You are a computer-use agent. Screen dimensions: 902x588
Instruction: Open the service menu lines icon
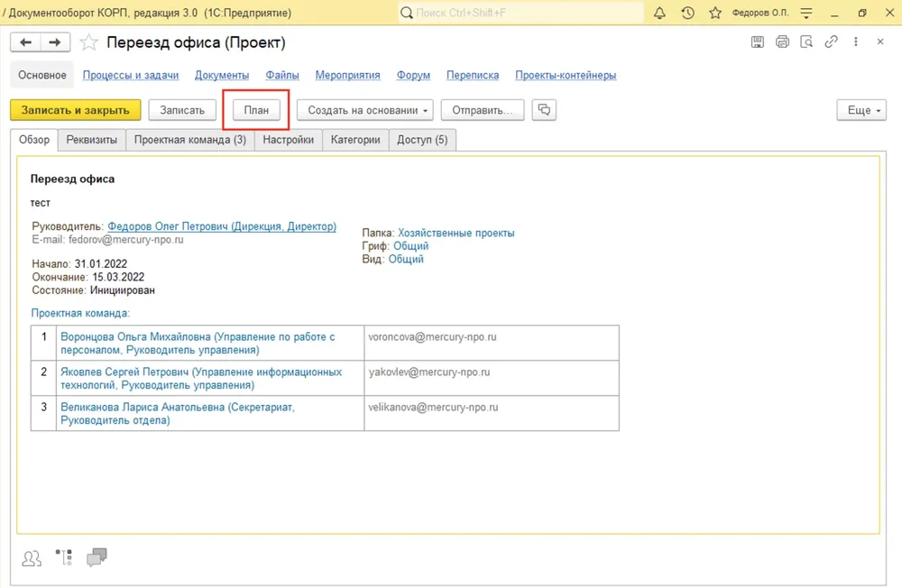806,13
